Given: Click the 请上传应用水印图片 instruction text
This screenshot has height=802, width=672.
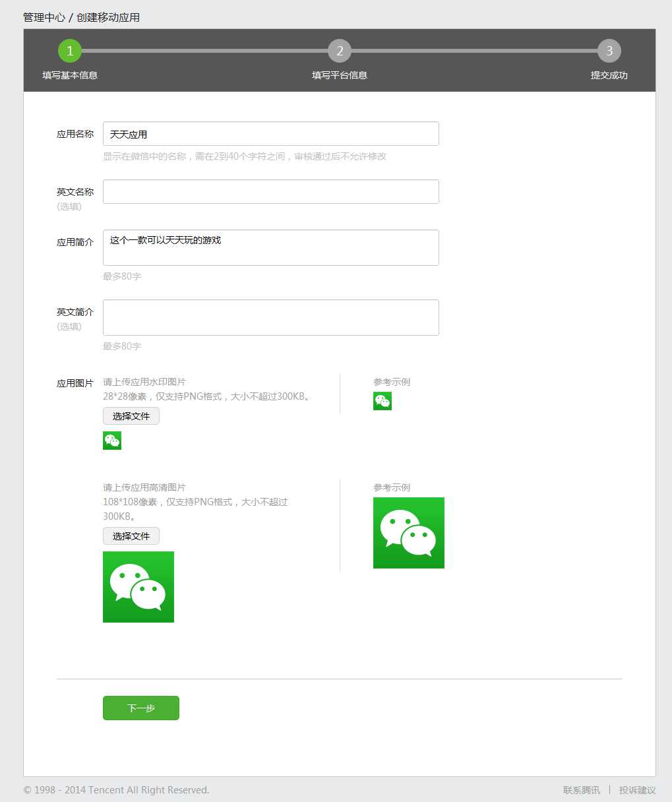Looking at the screenshot, I should 144,382.
